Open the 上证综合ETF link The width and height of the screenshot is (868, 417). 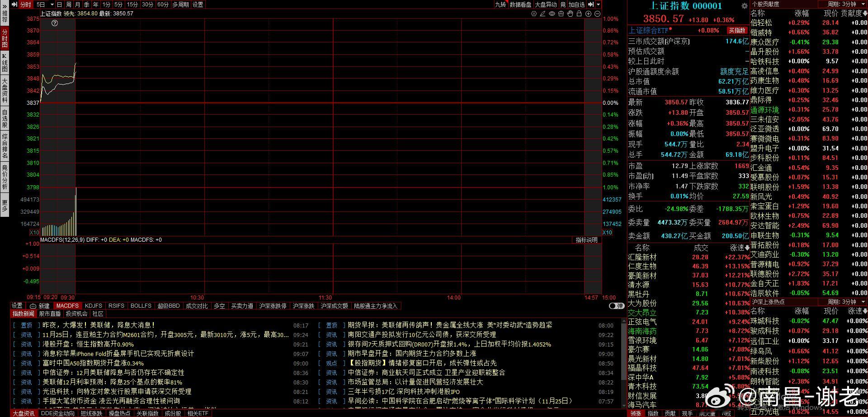click(648, 30)
